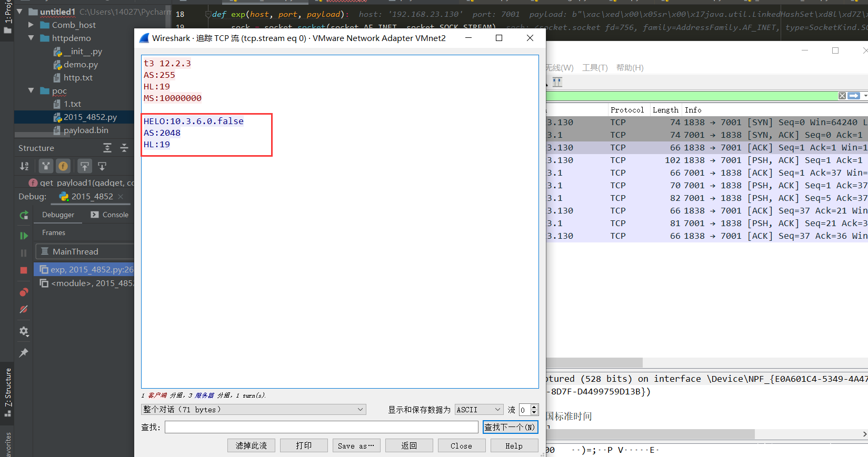Sort Structure panel alphabetically
The height and width of the screenshot is (457, 868).
click(24, 166)
